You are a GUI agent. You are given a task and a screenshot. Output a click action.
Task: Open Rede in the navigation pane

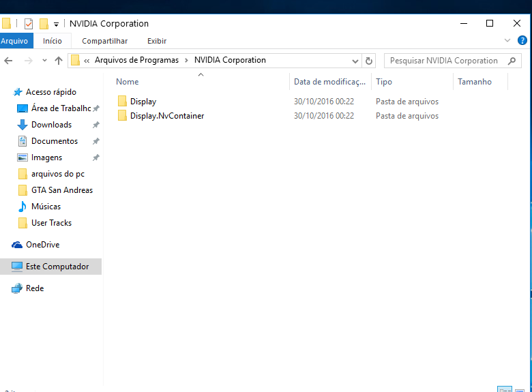(35, 288)
